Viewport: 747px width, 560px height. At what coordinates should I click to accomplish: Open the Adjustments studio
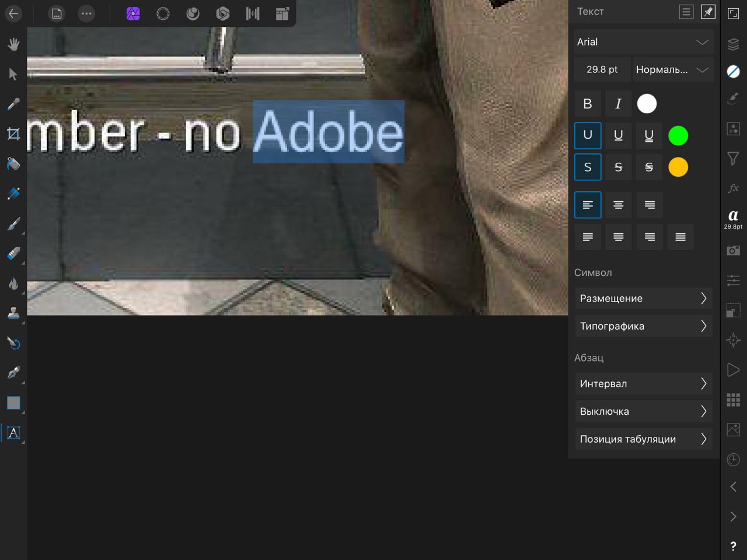tap(734, 128)
